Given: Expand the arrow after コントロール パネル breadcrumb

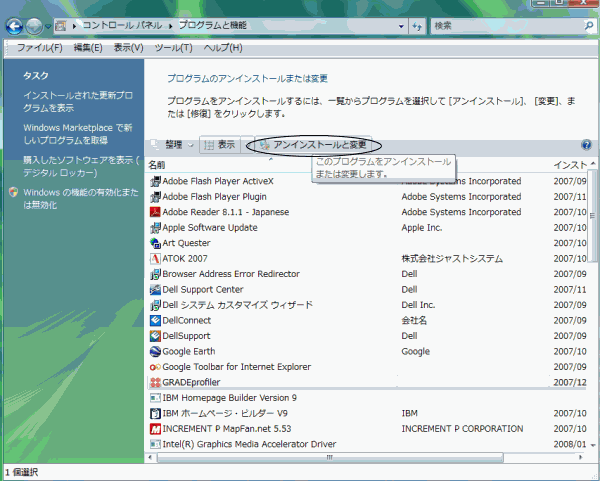Looking at the screenshot, I should (x=170, y=26).
